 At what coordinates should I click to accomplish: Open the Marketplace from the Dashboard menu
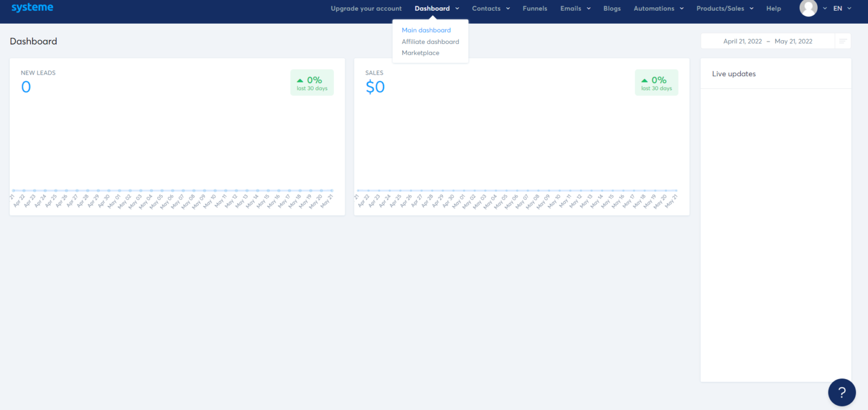coord(420,53)
